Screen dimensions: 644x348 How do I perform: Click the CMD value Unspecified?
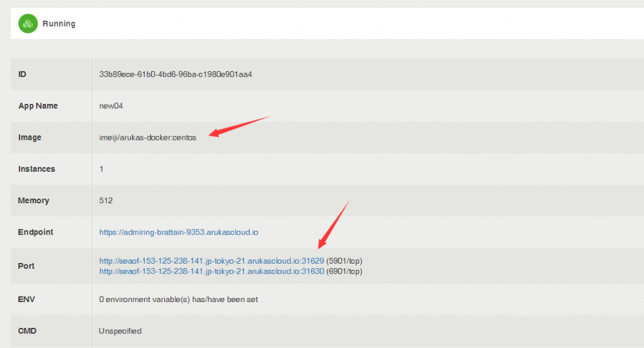click(120, 331)
